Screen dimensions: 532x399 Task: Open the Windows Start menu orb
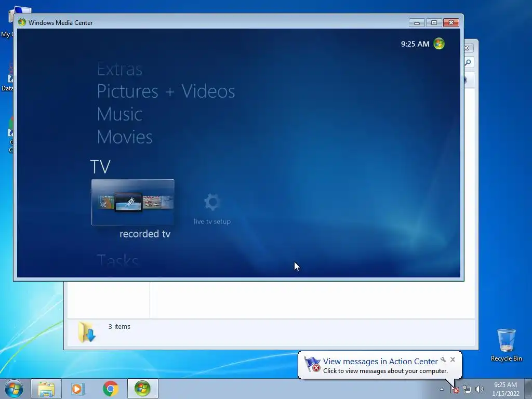14,389
